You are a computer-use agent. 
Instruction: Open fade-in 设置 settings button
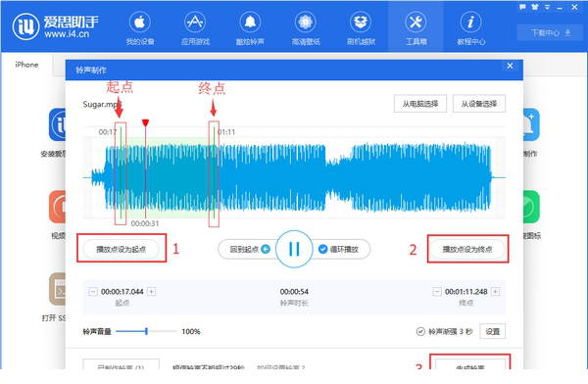click(x=492, y=331)
